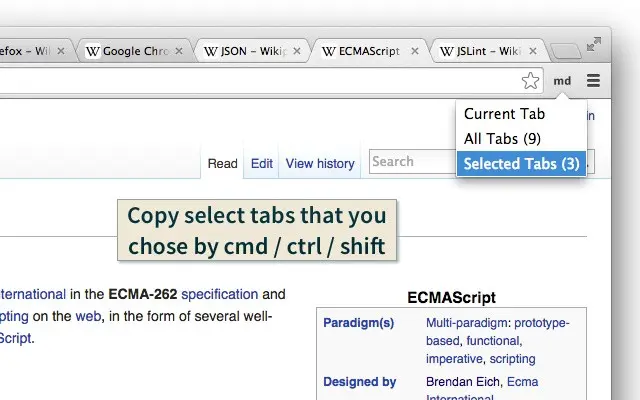Image resolution: width=640 pixels, height=400 pixels.
Task: Choose All Tabs (9) option
Action: [x=502, y=138]
